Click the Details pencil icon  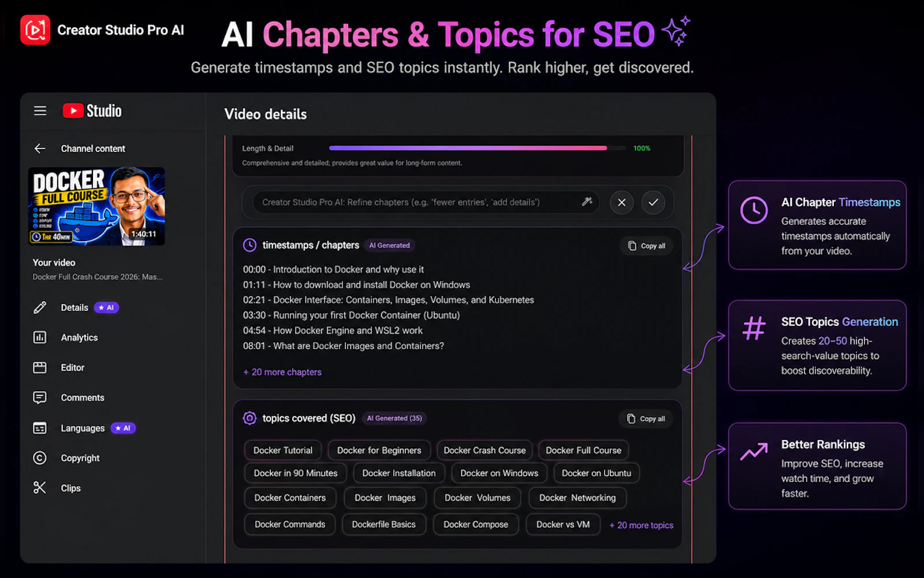click(40, 307)
